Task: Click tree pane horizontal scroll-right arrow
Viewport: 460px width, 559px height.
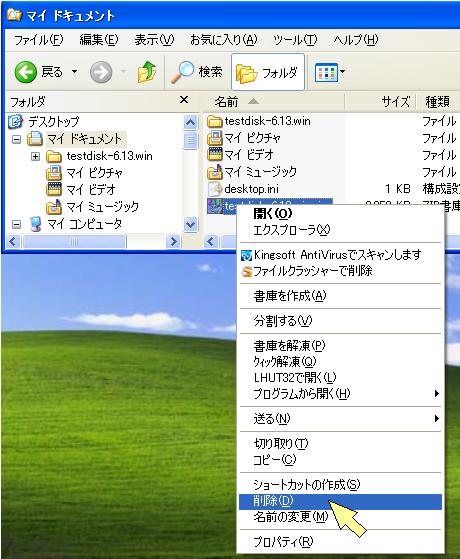Action: click(x=173, y=241)
